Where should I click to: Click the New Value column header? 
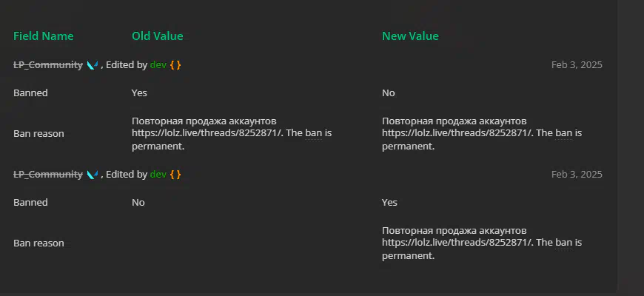410,36
